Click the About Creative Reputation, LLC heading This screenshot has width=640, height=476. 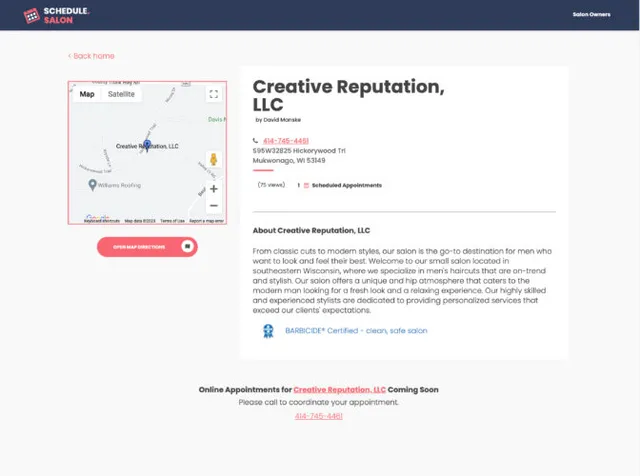tap(311, 231)
